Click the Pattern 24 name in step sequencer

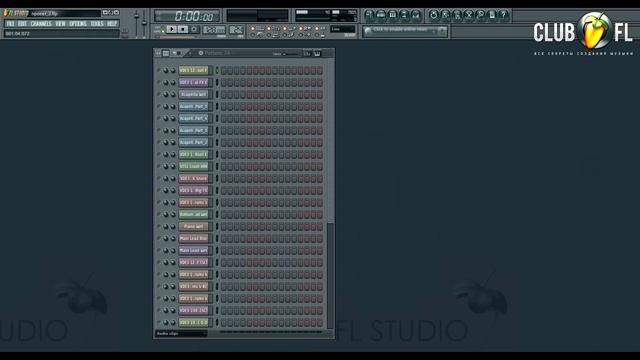point(217,53)
